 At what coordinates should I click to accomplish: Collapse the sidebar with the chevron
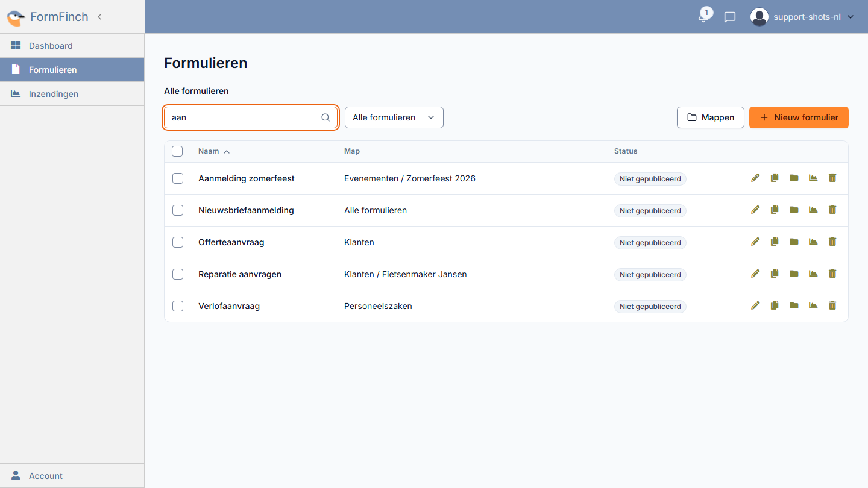99,17
